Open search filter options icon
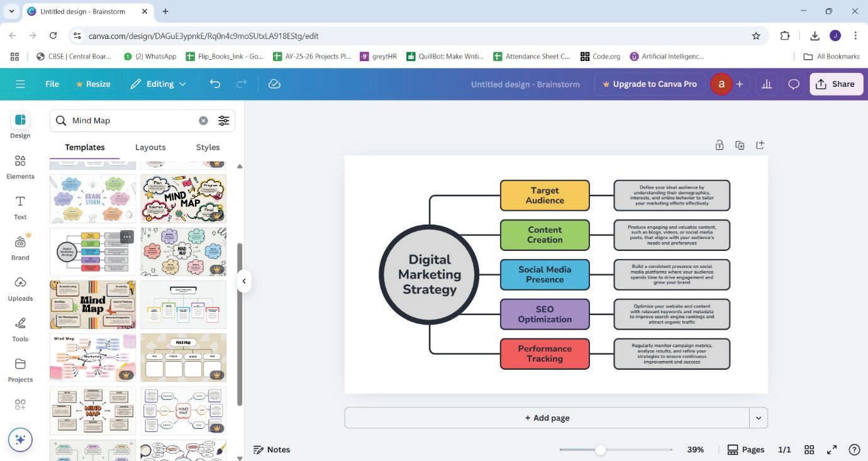This screenshot has width=868, height=461. coord(223,121)
